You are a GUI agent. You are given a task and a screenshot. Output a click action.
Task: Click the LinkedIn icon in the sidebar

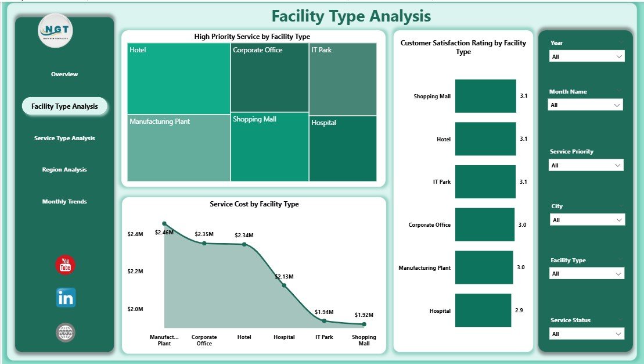tap(64, 298)
